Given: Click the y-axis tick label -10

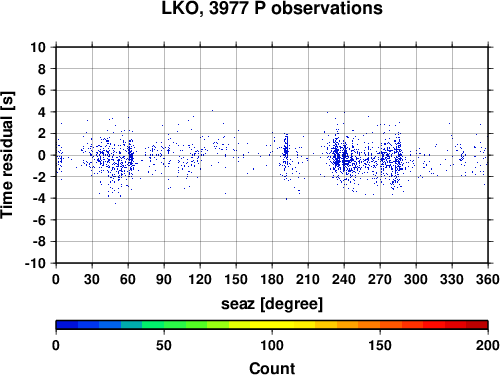Looking at the screenshot, I should click(x=35, y=263).
